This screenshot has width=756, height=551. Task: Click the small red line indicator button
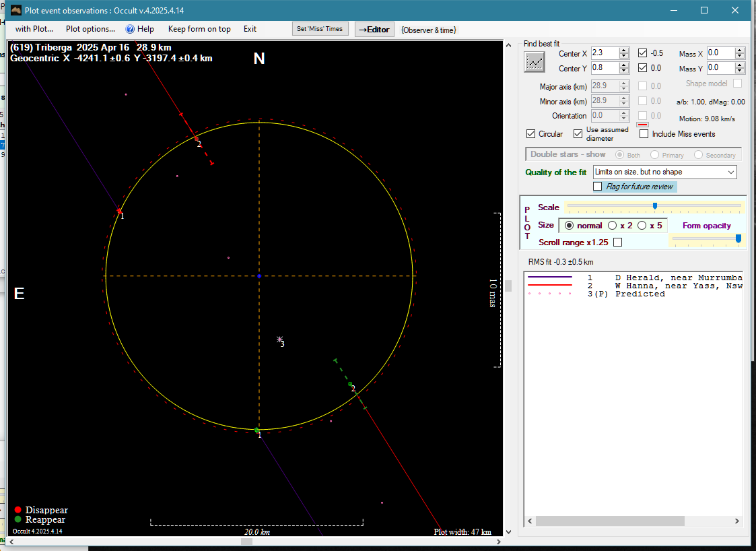point(642,124)
